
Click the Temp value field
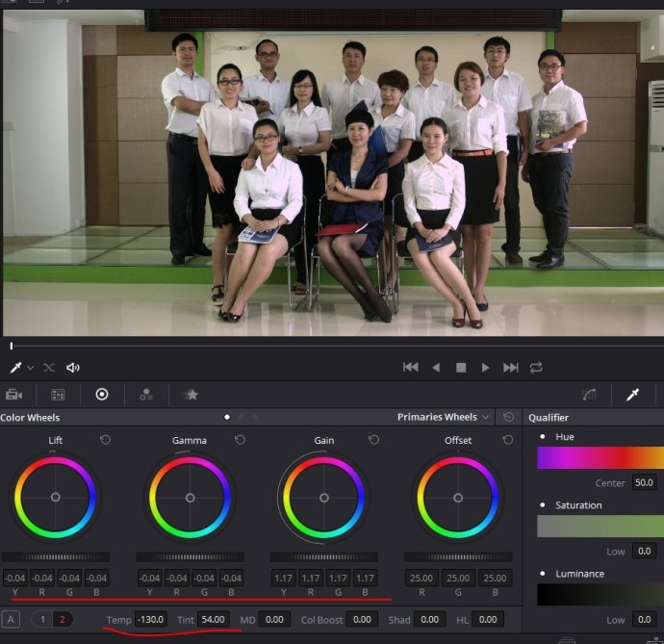tap(151, 619)
